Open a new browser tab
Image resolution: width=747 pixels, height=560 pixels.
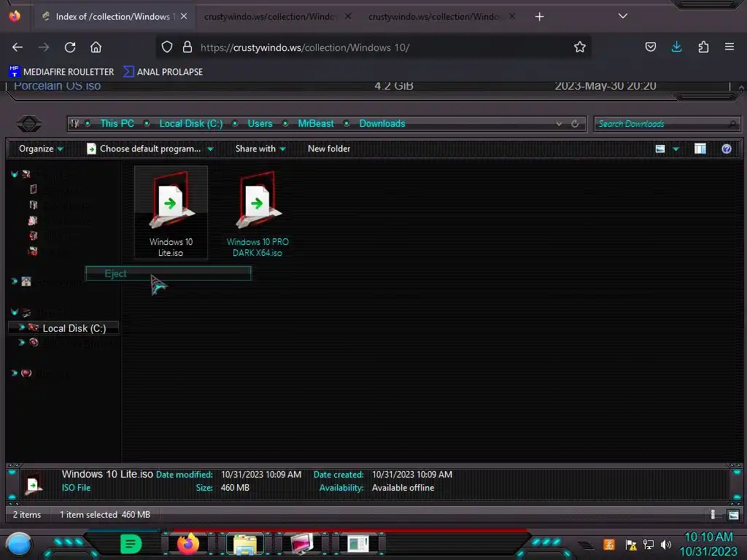pos(539,17)
